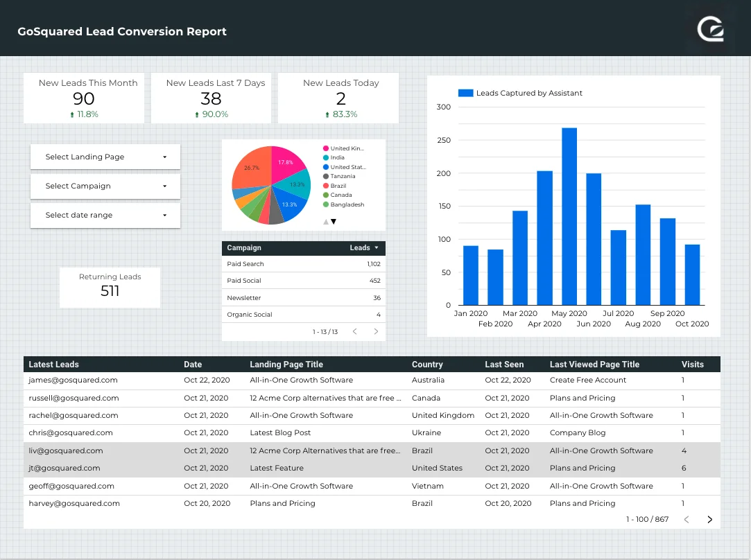751x560 pixels.
Task: Click next page arrow in Latest Leads table
Action: (x=709, y=519)
